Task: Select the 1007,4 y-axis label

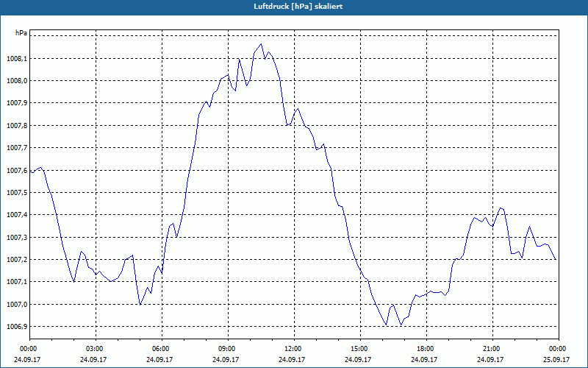Action: (17, 215)
